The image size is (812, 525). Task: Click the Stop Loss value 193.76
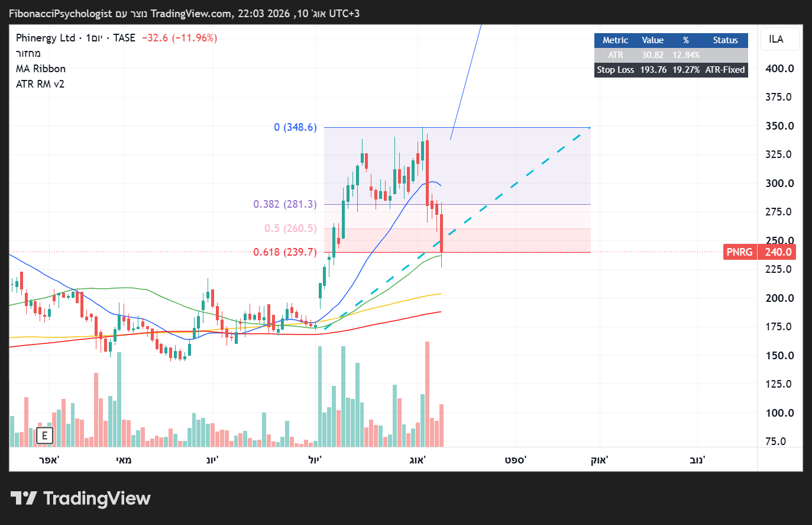point(653,70)
